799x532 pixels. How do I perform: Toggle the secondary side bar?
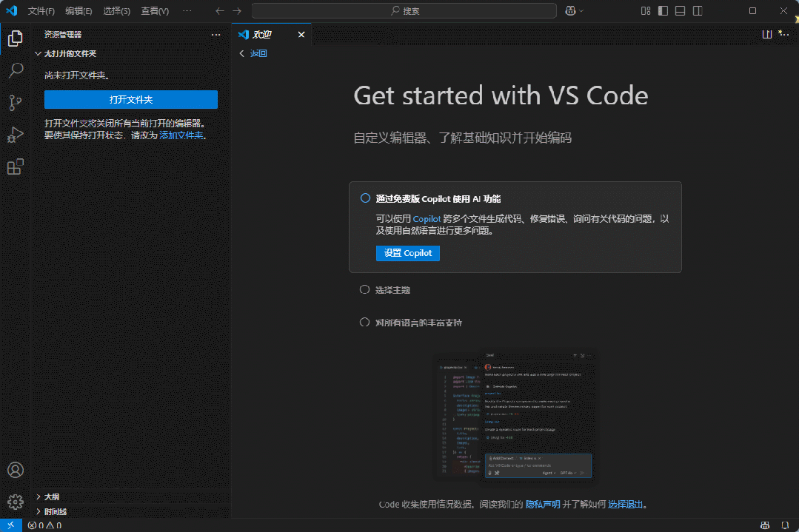[x=698, y=10]
